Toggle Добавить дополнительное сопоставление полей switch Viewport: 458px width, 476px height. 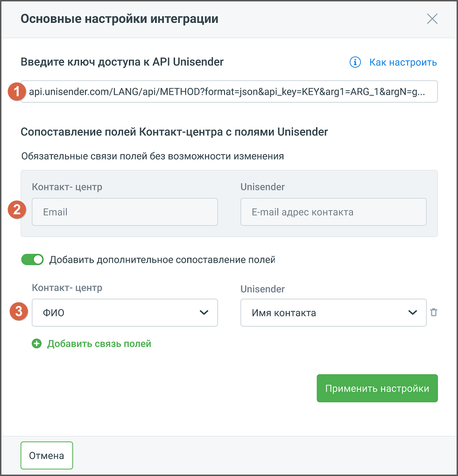tap(33, 259)
